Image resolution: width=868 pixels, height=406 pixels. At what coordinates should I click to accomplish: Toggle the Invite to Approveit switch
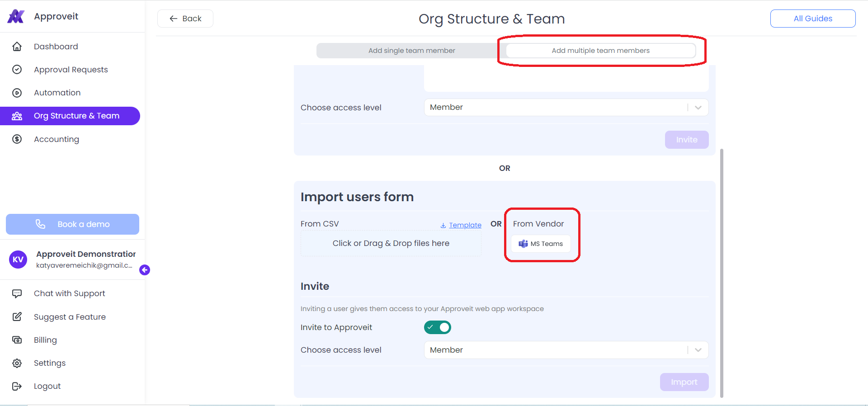click(x=438, y=327)
